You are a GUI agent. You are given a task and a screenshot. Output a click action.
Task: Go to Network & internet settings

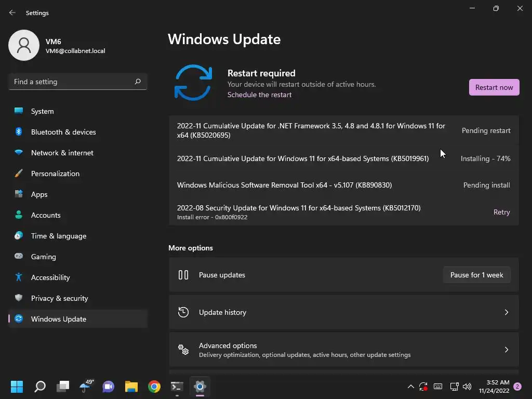(78, 153)
